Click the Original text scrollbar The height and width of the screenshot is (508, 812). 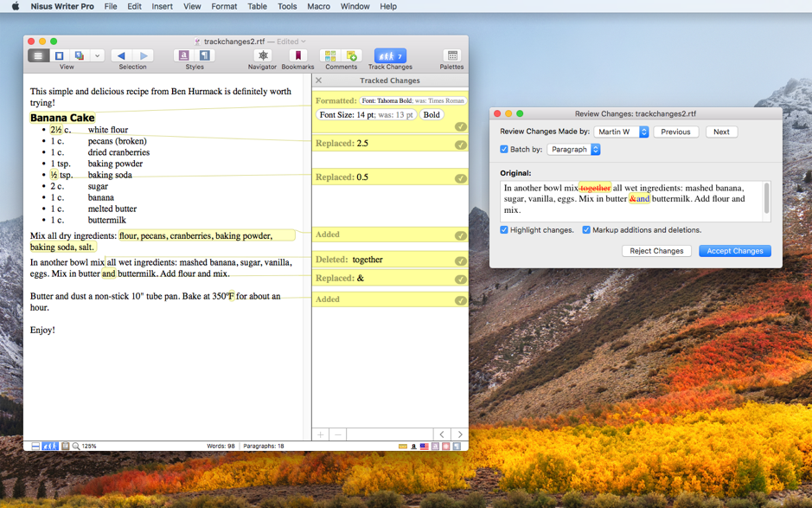coord(766,198)
